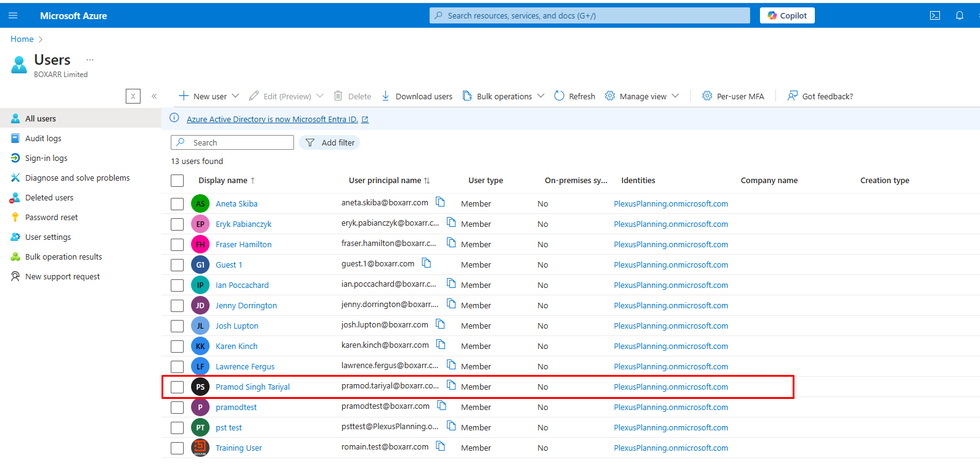Collapse the left navigation pane
The height and width of the screenshot is (476, 980).
[154, 96]
